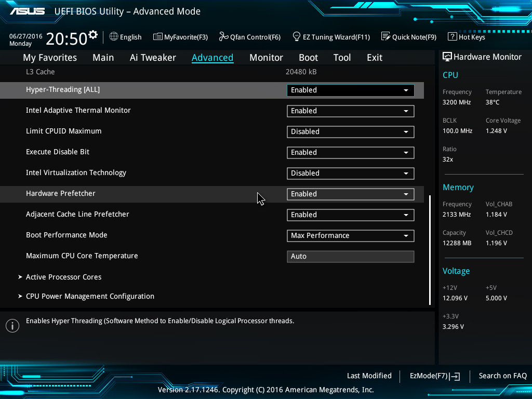Open the Hyper-Threading [ALL] dropdown
The image size is (532, 399).
350,90
